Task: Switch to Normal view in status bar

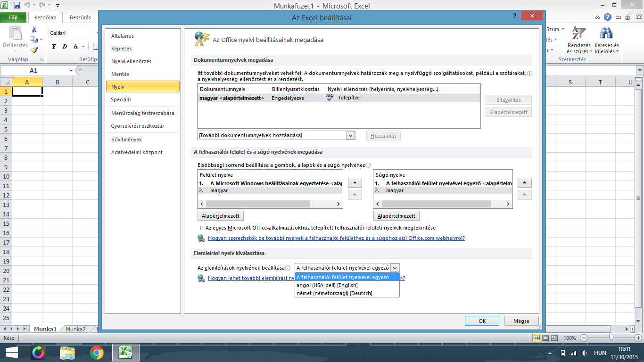Action: point(537,338)
